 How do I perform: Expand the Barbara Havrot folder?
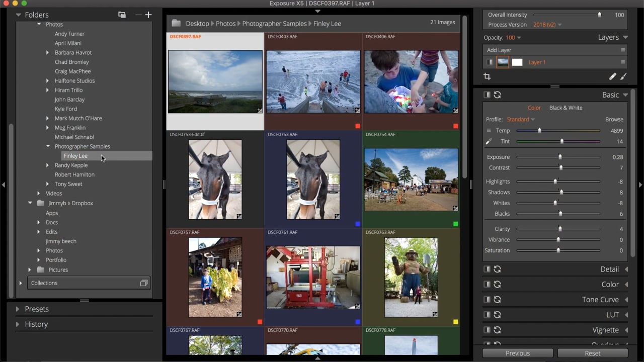(48, 53)
